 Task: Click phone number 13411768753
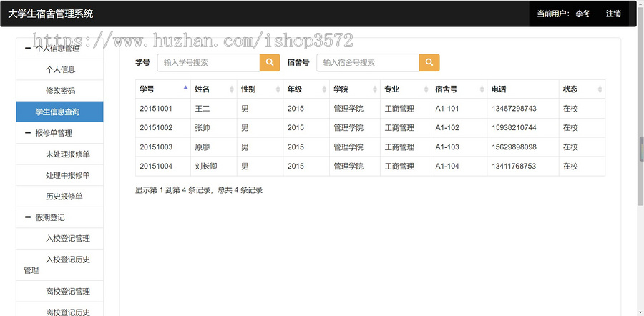point(514,166)
